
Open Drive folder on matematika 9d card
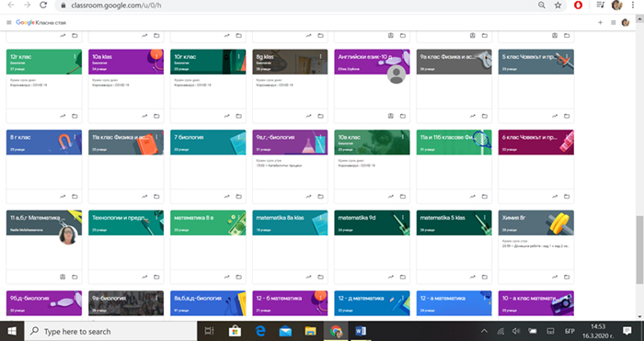click(403, 277)
